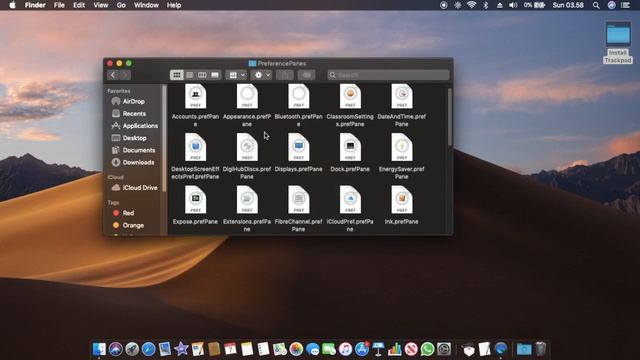Click the Bluetooth menu bar icon
The image size is (640, 360).
pos(486,5)
